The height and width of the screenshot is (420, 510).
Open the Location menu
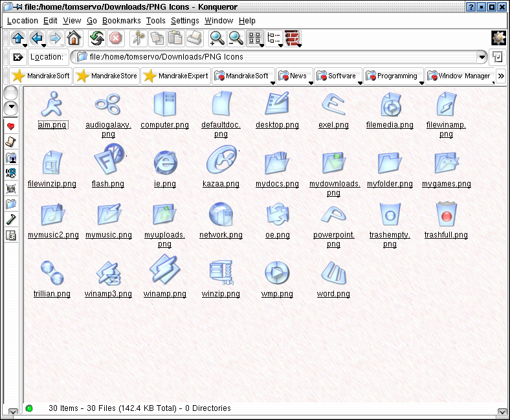23,21
